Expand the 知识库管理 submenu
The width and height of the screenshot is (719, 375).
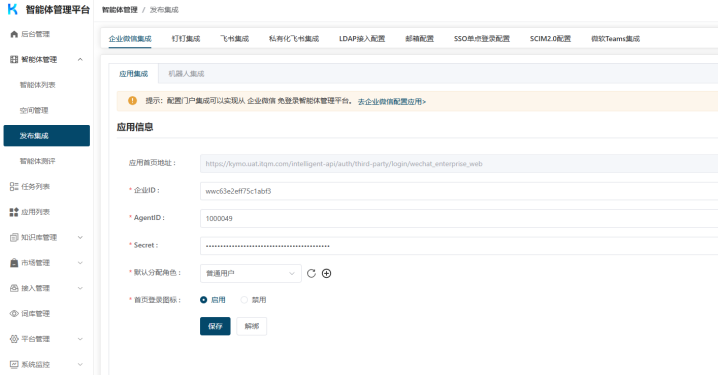click(80, 237)
